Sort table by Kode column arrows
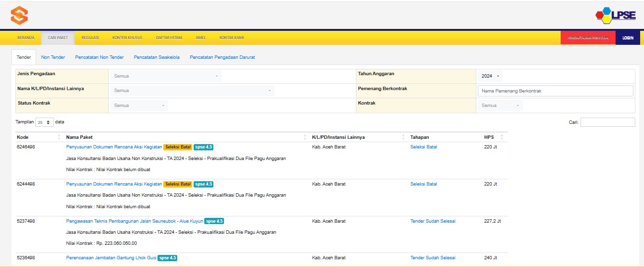This screenshot has width=644, height=267. pyautogui.click(x=59, y=137)
